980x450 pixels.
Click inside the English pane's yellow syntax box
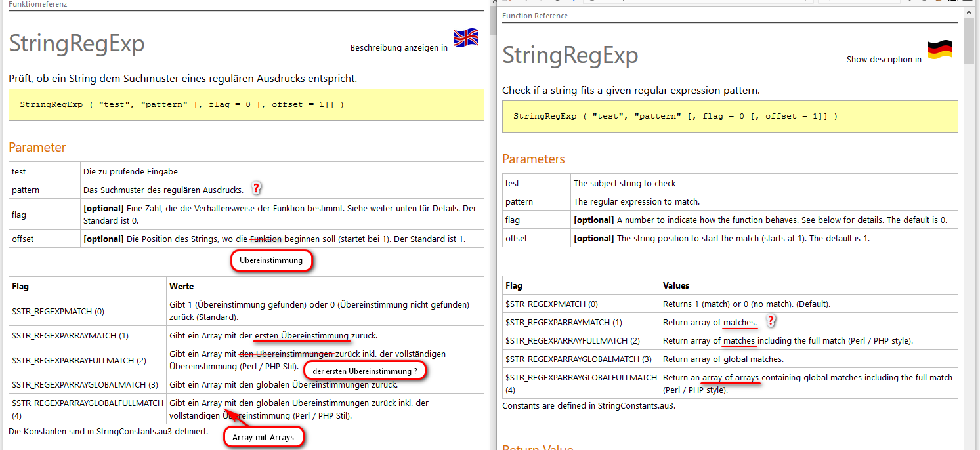(729, 117)
